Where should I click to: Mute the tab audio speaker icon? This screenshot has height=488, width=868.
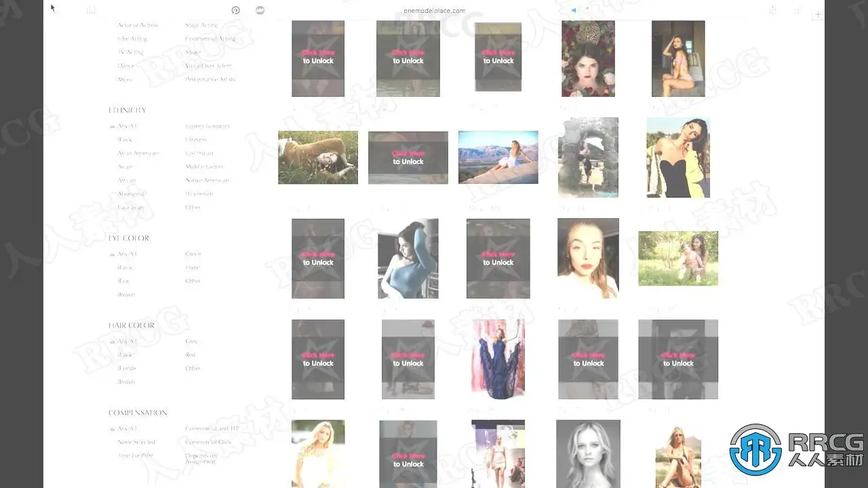tap(574, 10)
